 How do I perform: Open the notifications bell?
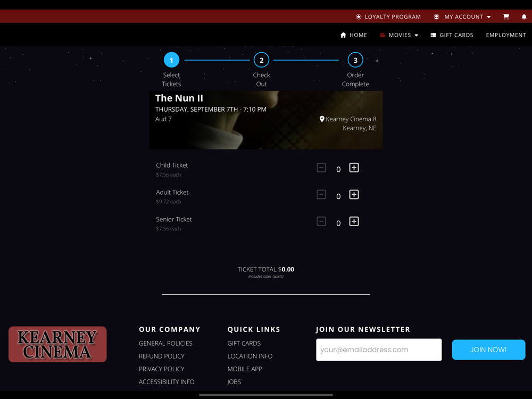click(x=524, y=16)
